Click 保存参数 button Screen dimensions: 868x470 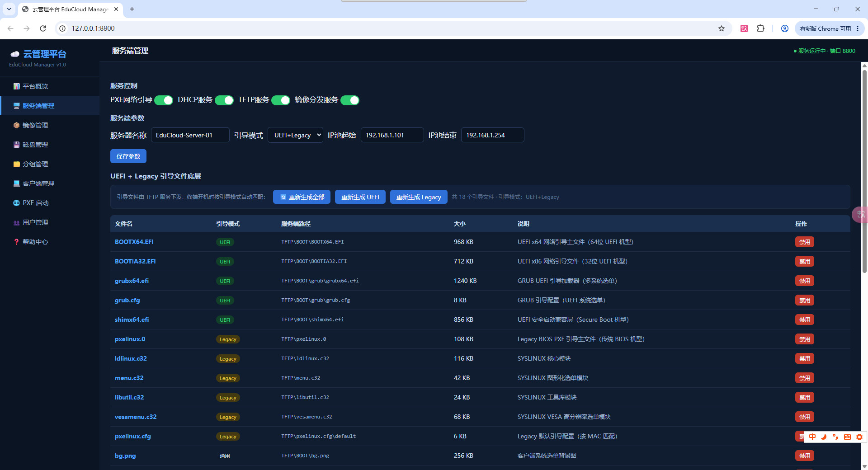tap(128, 156)
